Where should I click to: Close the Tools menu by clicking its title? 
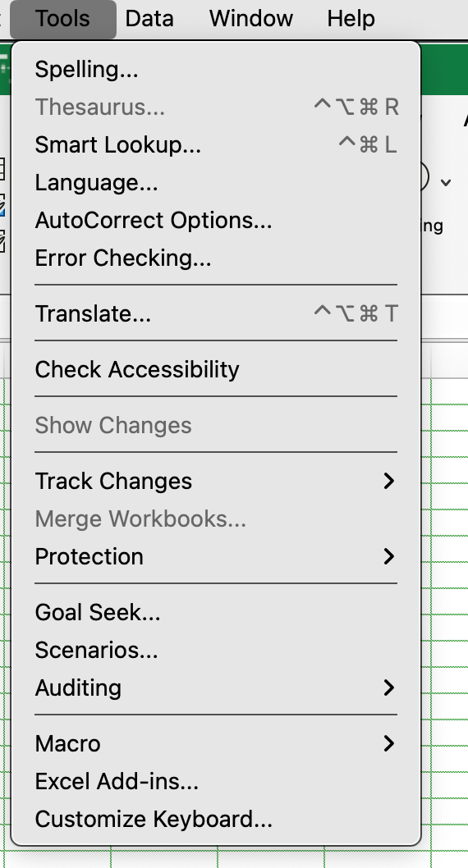[x=62, y=18]
